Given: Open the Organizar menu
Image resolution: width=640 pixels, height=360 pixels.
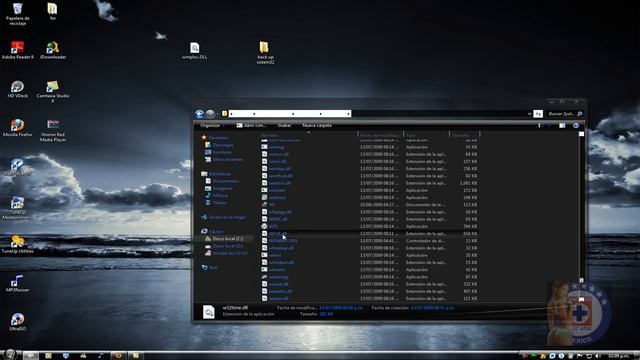Looking at the screenshot, I should click(212, 125).
